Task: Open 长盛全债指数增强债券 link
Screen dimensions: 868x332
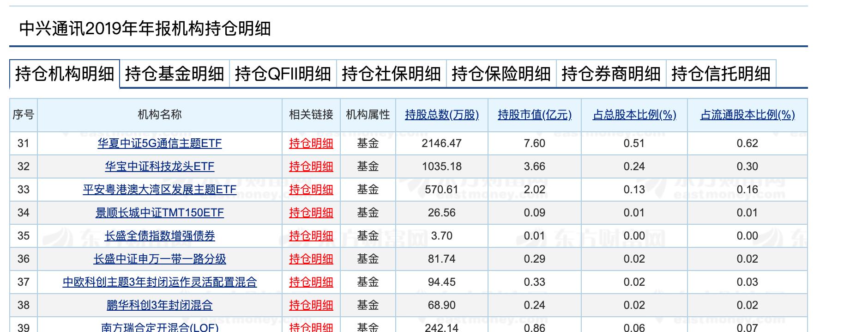Action: coord(160,236)
